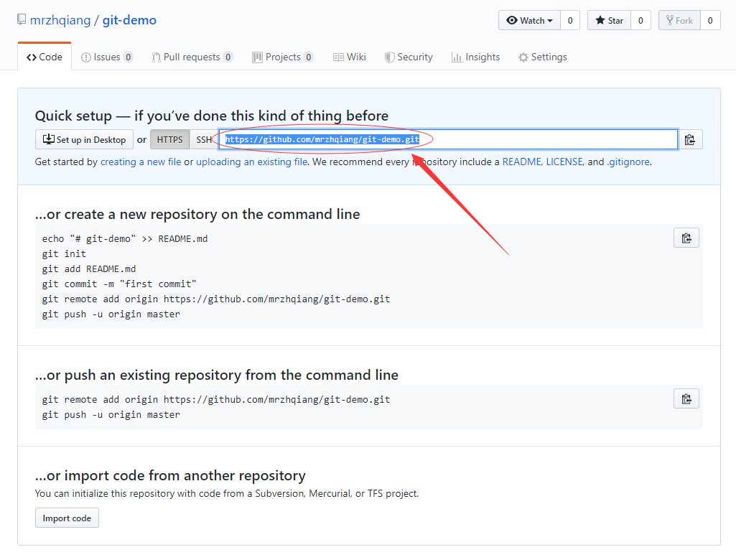This screenshot has height=560, width=736.
Task: Click the Import code button
Action: pyautogui.click(x=67, y=518)
